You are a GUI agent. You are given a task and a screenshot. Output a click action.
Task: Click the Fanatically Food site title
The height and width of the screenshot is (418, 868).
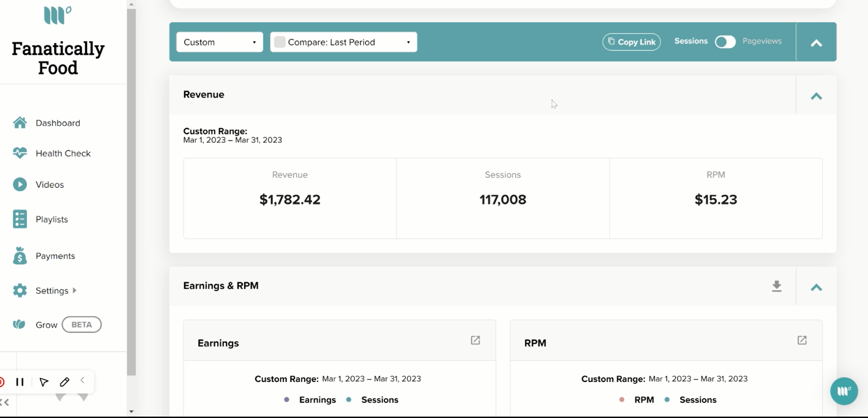coord(58,58)
